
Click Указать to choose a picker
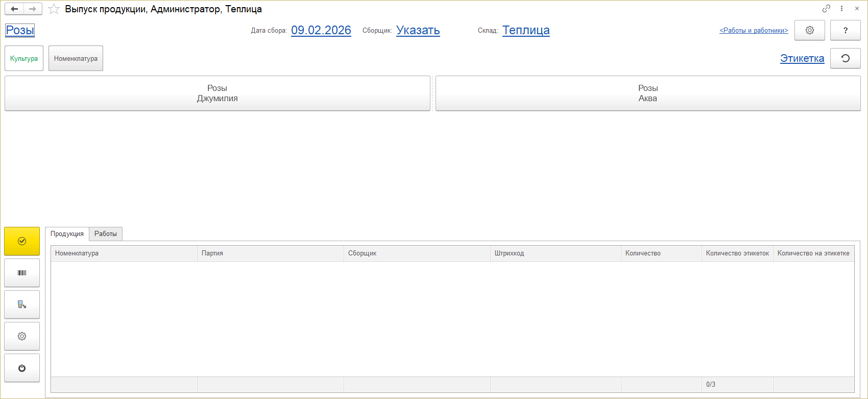[x=418, y=30]
